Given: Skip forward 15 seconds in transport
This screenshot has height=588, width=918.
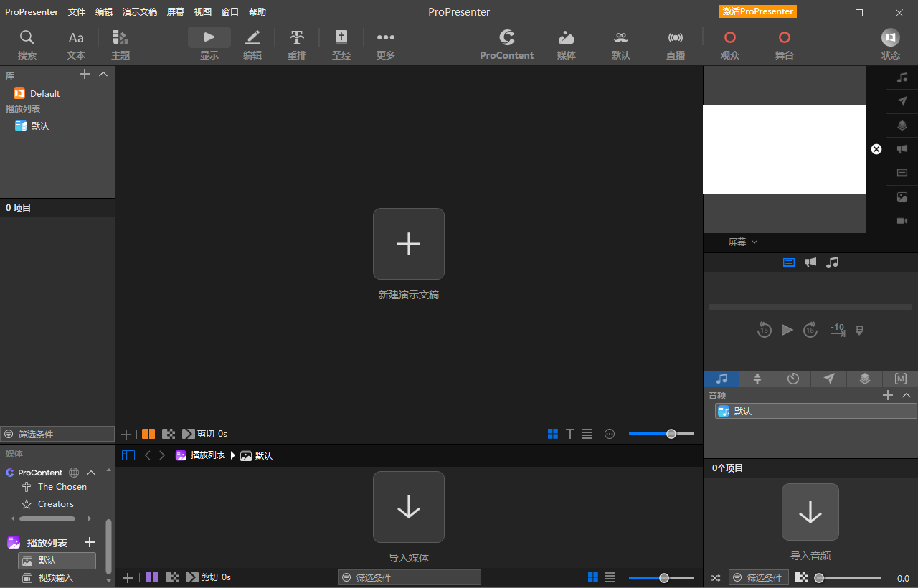Looking at the screenshot, I should [x=810, y=330].
